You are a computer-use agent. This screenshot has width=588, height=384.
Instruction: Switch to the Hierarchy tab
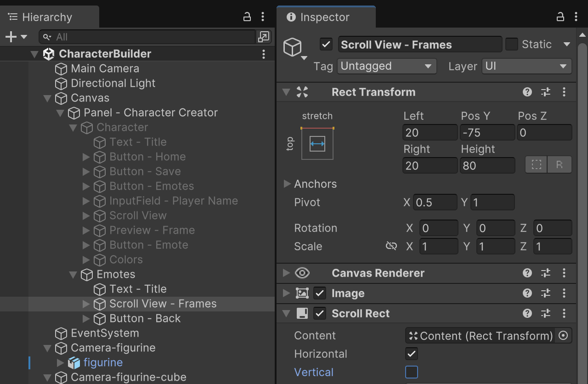tap(47, 17)
